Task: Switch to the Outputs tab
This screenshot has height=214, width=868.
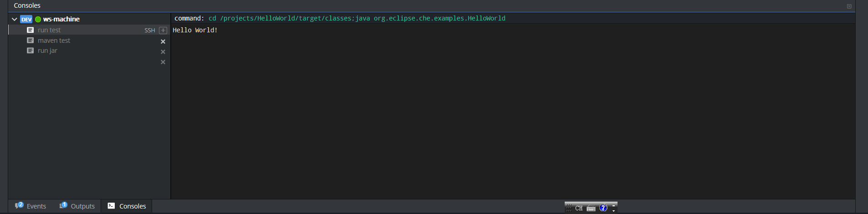Action: 77,206
